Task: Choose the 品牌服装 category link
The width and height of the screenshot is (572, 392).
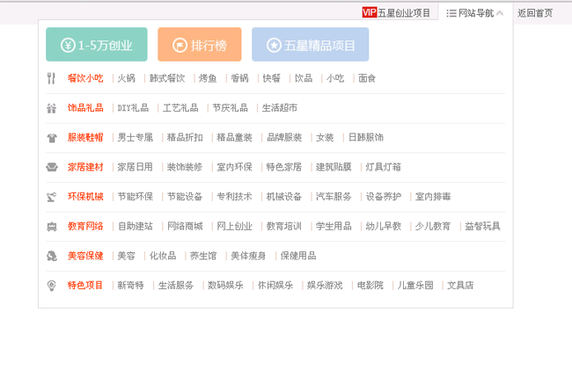Action: tap(284, 138)
